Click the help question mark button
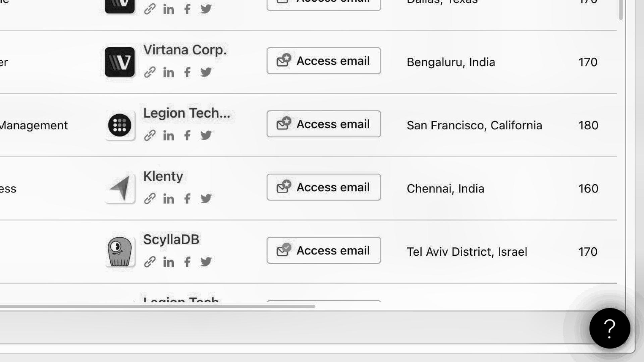Image resolution: width=644 pixels, height=362 pixels. click(609, 328)
